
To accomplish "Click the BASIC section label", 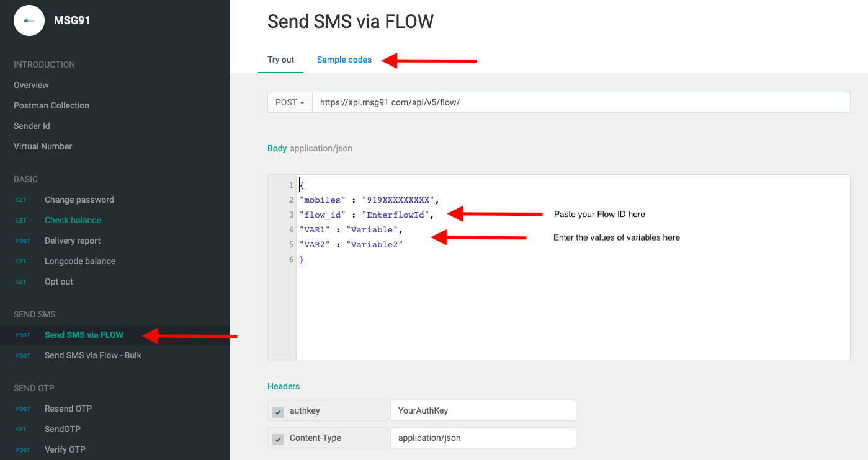I will pyautogui.click(x=25, y=179).
